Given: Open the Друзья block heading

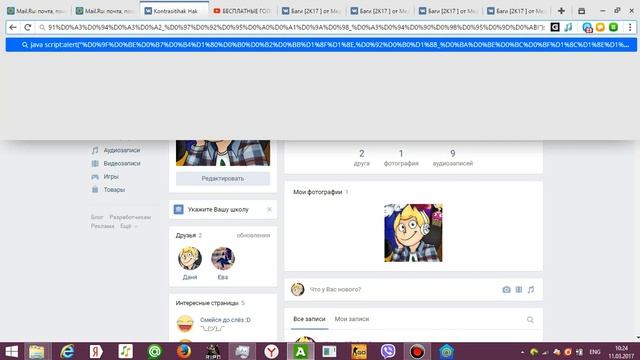Looking at the screenshot, I should [x=186, y=236].
